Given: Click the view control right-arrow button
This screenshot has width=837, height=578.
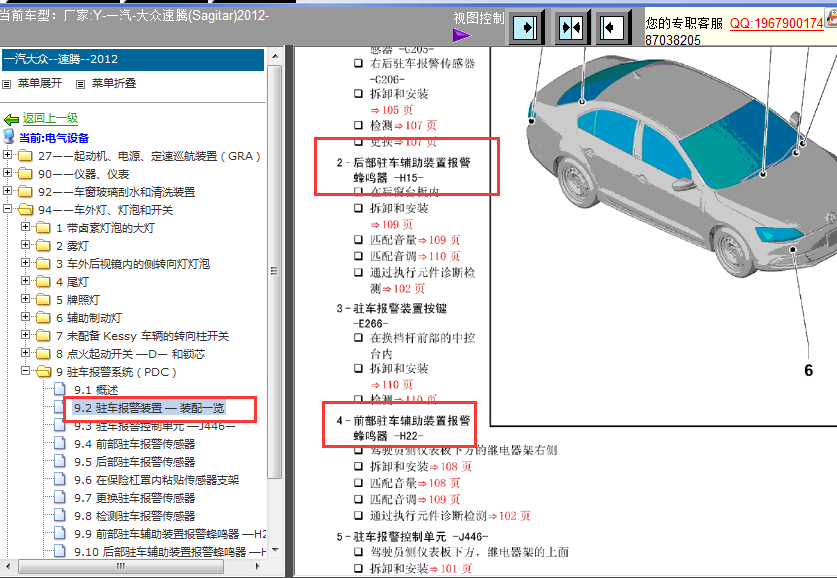Looking at the screenshot, I should [x=526, y=27].
